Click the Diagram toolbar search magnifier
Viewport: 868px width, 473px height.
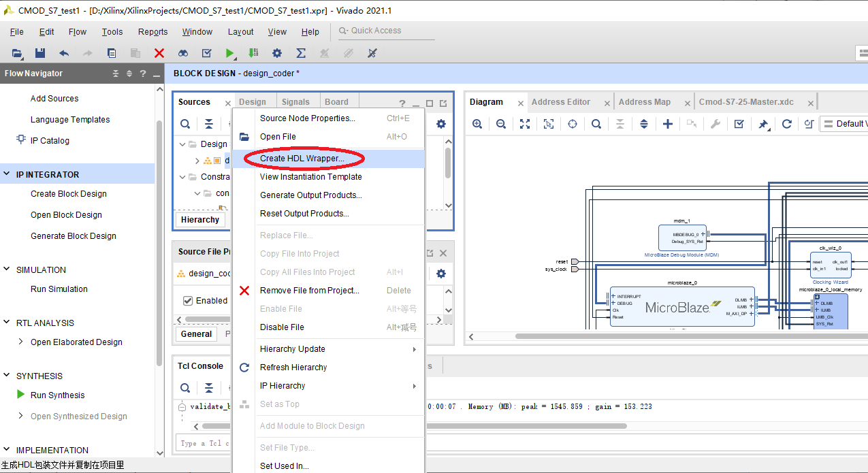596,124
